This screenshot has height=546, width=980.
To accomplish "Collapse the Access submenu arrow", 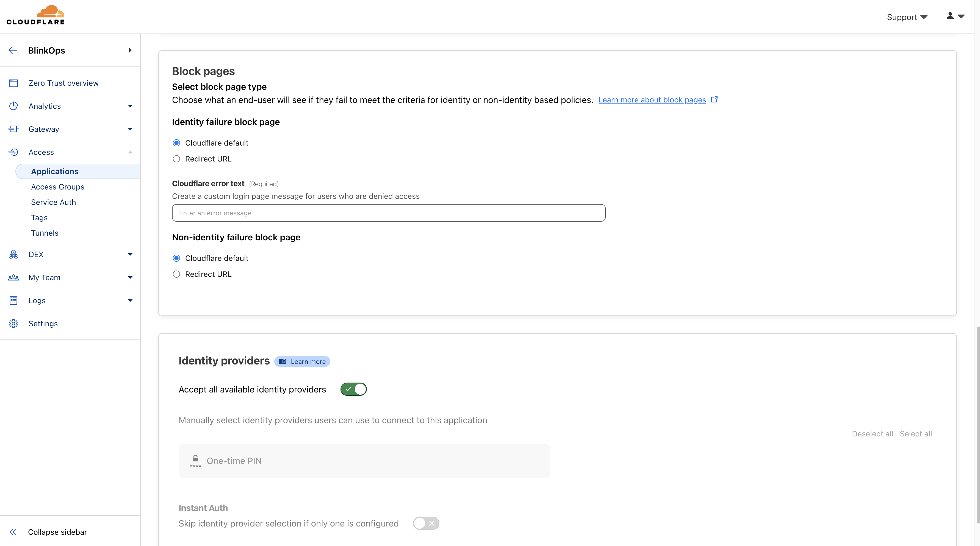I will click(130, 152).
